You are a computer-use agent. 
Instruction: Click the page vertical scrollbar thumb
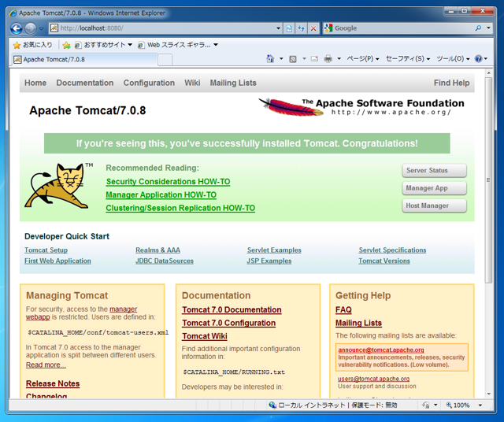(x=488, y=180)
